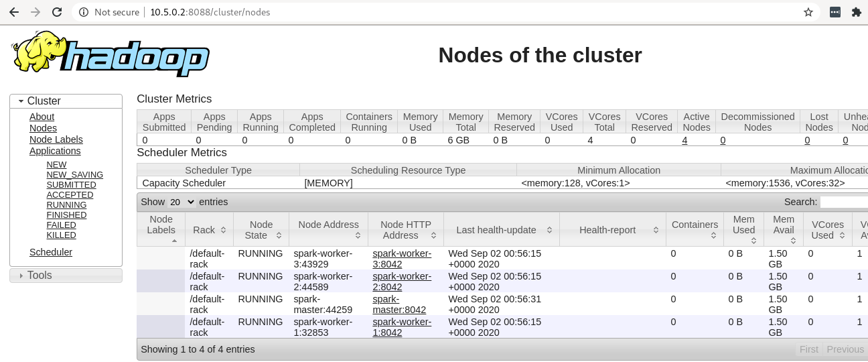Viewport: 868px width, 362px height.
Task: Sort table by Containers column
Action: (x=695, y=229)
